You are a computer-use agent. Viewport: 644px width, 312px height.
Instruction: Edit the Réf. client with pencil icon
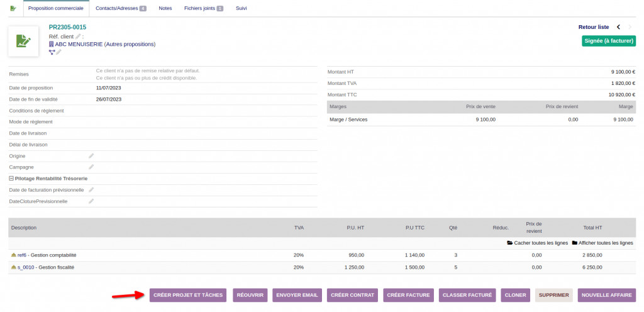click(79, 36)
